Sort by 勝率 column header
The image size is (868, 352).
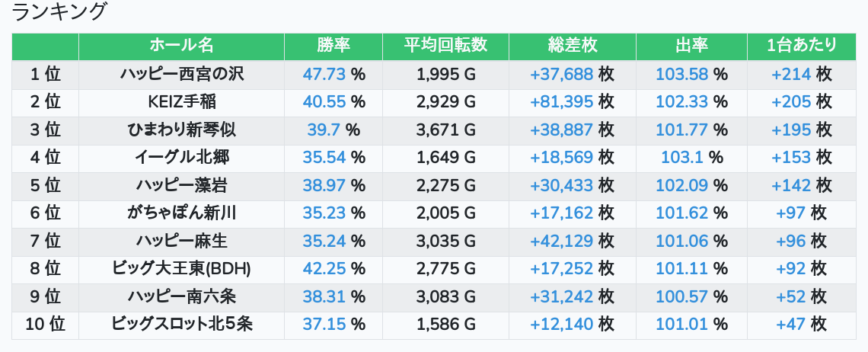click(333, 46)
